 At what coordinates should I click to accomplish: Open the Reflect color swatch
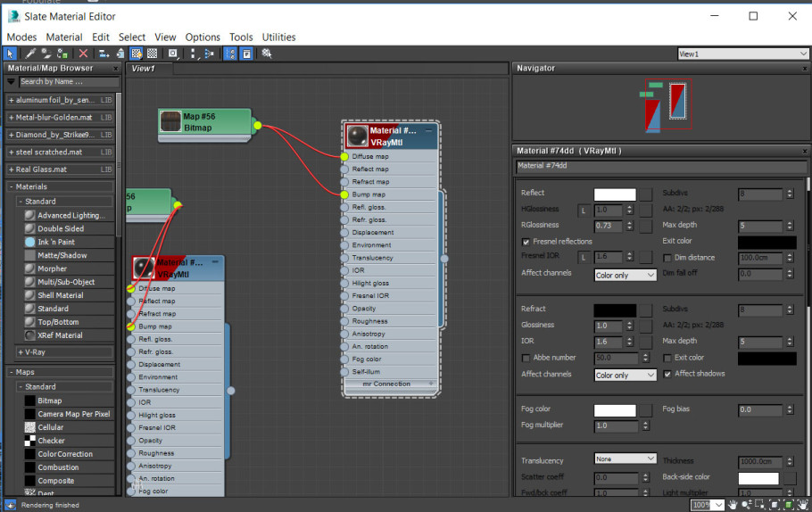615,194
